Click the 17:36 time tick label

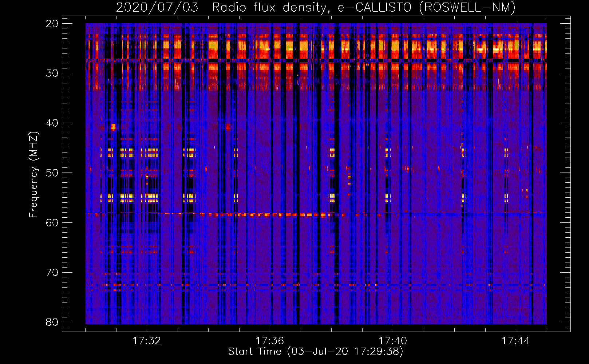tap(270, 341)
